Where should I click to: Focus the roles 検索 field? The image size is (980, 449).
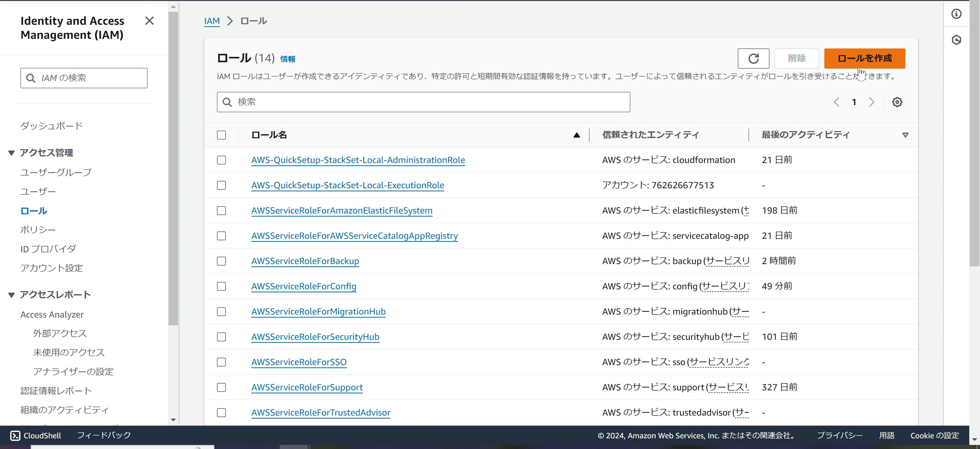[x=423, y=102]
